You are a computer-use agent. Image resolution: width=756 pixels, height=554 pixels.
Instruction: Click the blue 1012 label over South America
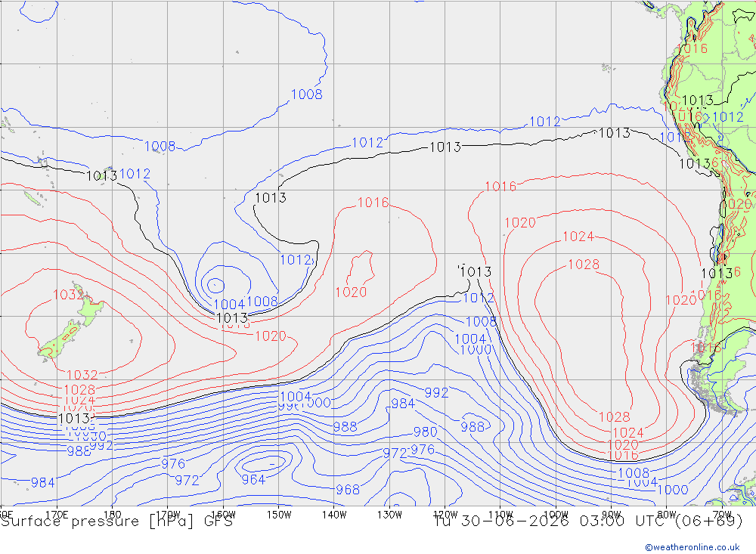[727, 116]
